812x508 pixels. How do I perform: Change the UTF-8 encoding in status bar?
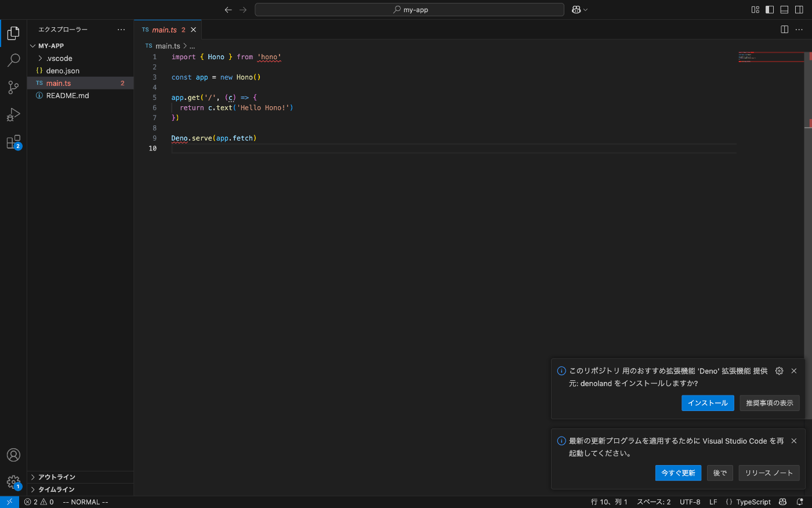pyautogui.click(x=690, y=502)
